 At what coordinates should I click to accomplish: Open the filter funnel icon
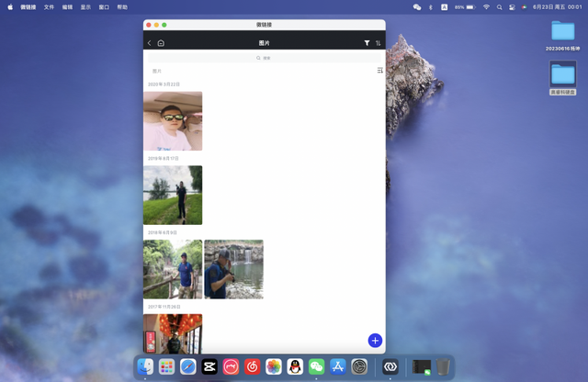coord(367,43)
